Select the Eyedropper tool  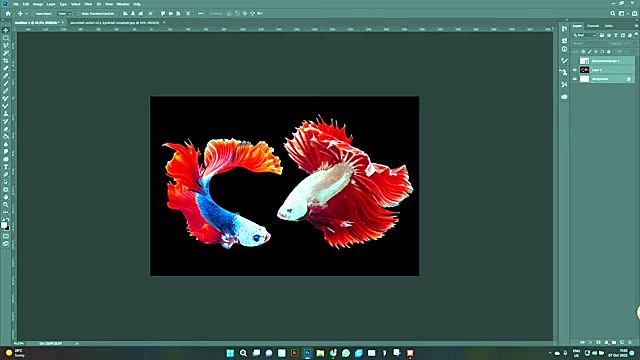pyautogui.click(x=6, y=76)
